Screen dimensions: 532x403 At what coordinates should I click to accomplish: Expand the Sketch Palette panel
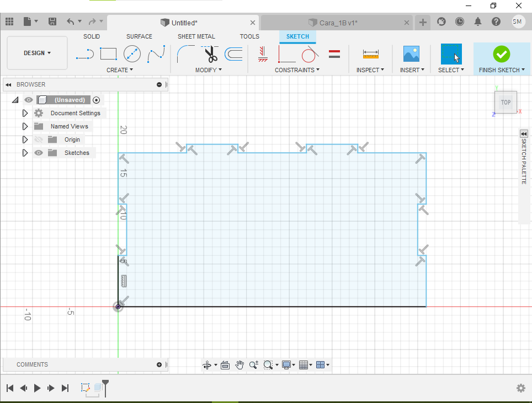point(524,134)
